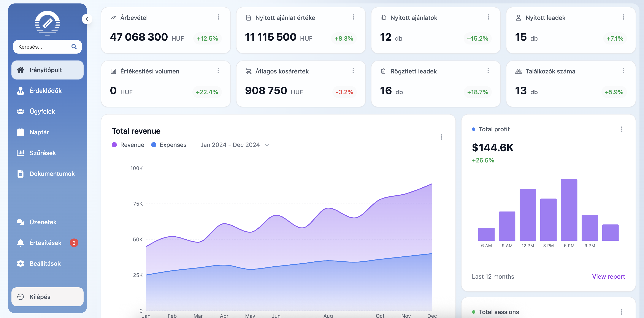Toggle Expenses series in chart legend

point(169,145)
